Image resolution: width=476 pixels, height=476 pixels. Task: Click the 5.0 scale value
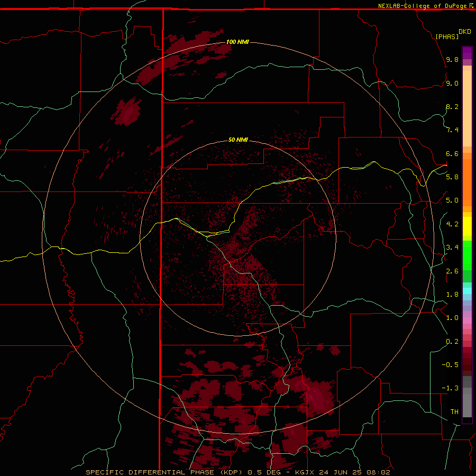click(452, 200)
